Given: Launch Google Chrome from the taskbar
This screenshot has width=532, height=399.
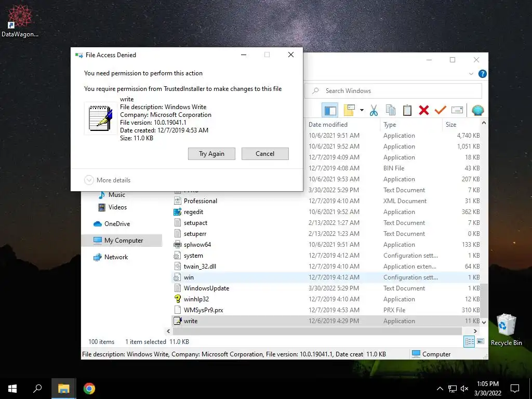Looking at the screenshot, I should pos(89,389).
